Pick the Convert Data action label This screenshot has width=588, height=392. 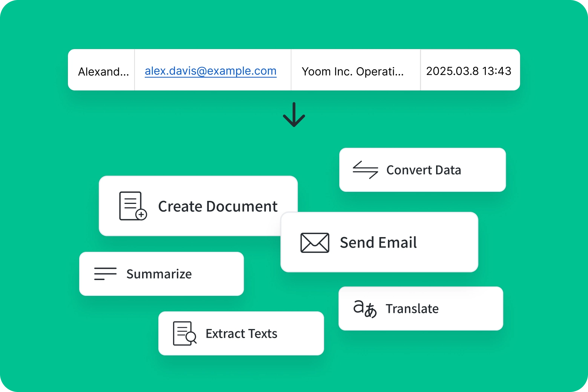click(423, 170)
